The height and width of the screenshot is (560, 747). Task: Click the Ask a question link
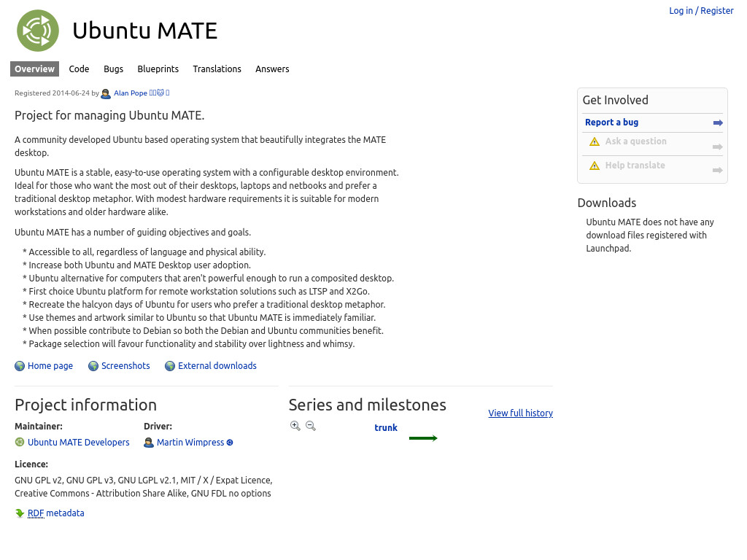(636, 141)
